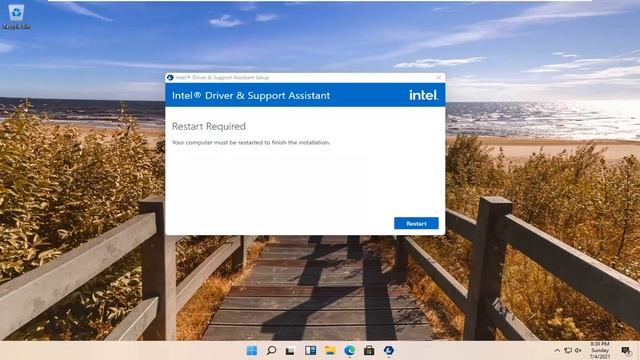Viewport: 640px width, 360px height.
Task: Expand hidden system tray icons chevron
Action: click(557, 351)
